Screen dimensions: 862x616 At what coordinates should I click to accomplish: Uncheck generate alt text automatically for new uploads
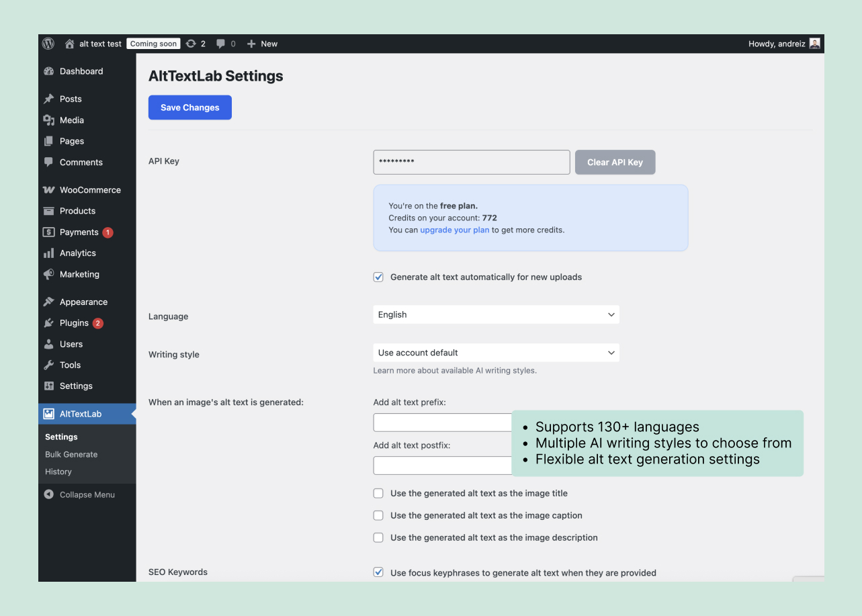pyautogui.click(x=378, y=276)
